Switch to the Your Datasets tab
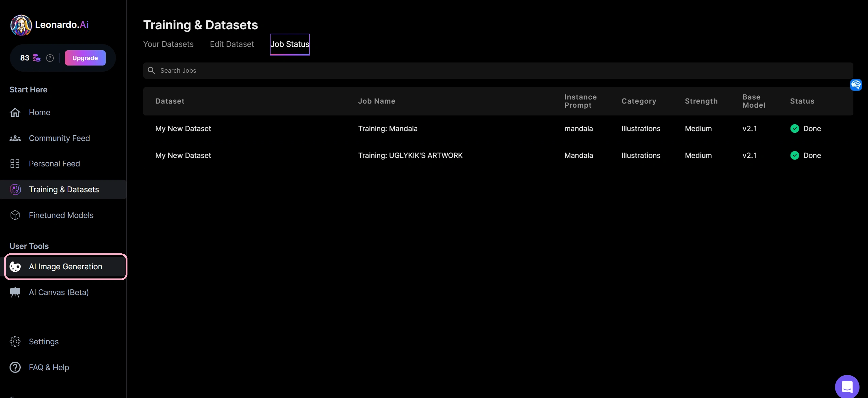This screenshot has height=398, width=868. 168,44
